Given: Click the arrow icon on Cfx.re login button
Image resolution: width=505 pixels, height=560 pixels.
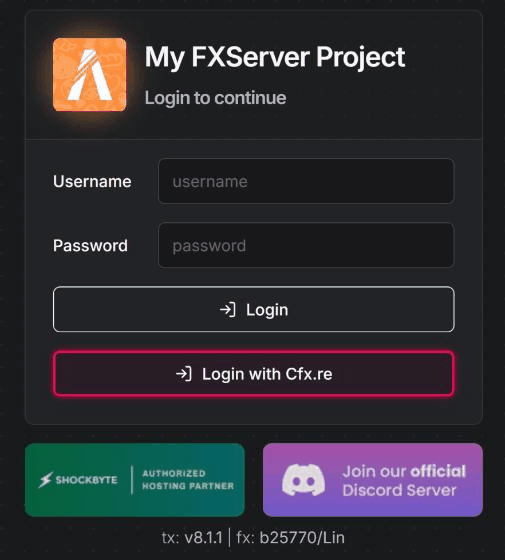Looking at the screenshot, I should click(184, 374).
